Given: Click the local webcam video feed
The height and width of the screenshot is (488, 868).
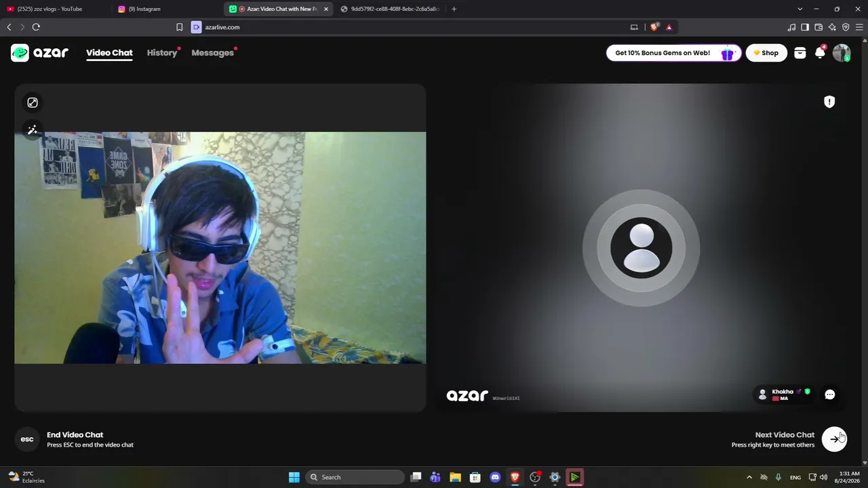Looking at the screenshot, I should point(220,248).
